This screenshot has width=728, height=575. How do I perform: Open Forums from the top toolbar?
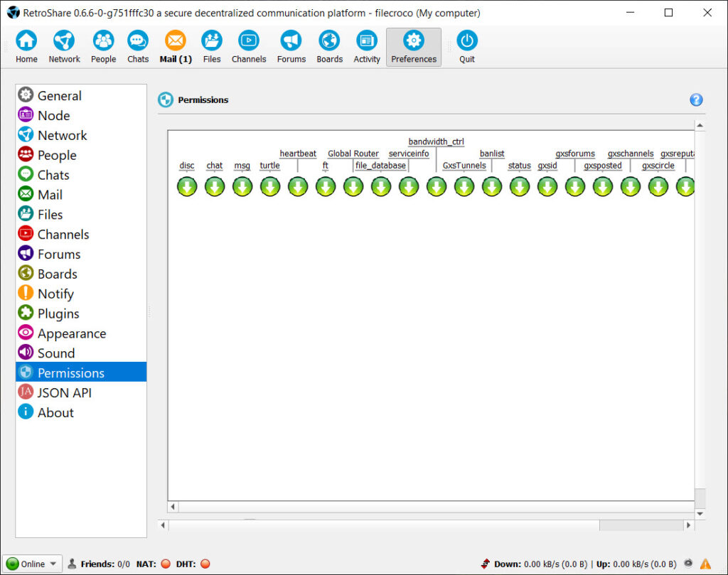[x=291, y=47]
